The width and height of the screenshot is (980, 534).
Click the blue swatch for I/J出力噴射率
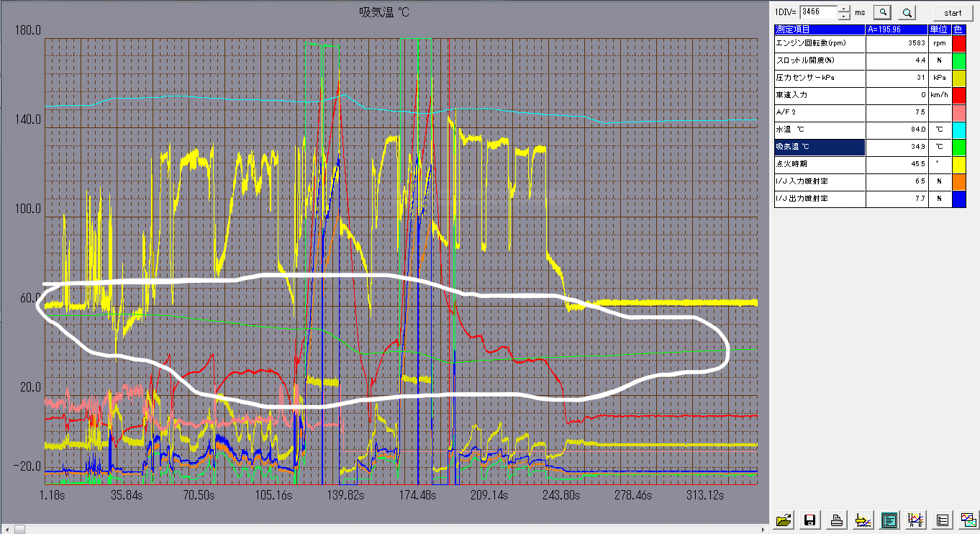point(958,199)
